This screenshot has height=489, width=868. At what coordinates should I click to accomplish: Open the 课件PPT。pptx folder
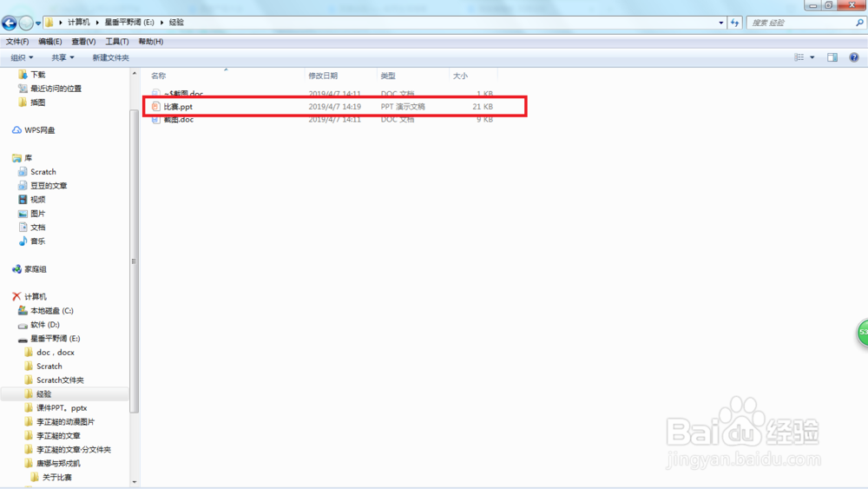[62, 407]
